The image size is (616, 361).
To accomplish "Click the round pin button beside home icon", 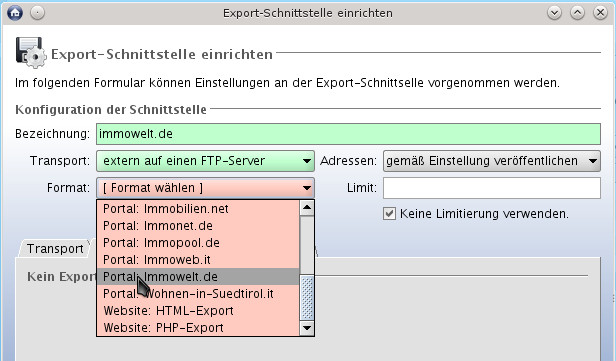I will coord(38,13).
